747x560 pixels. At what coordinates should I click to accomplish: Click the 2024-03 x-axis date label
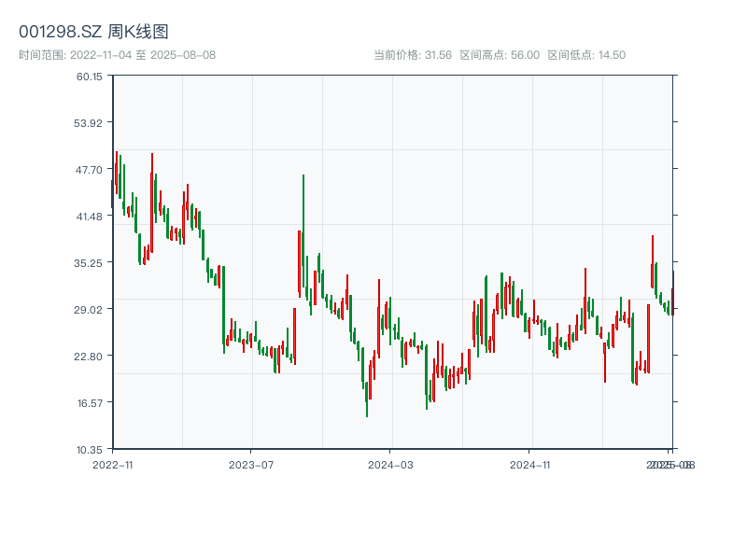click(x=391, y=464)
